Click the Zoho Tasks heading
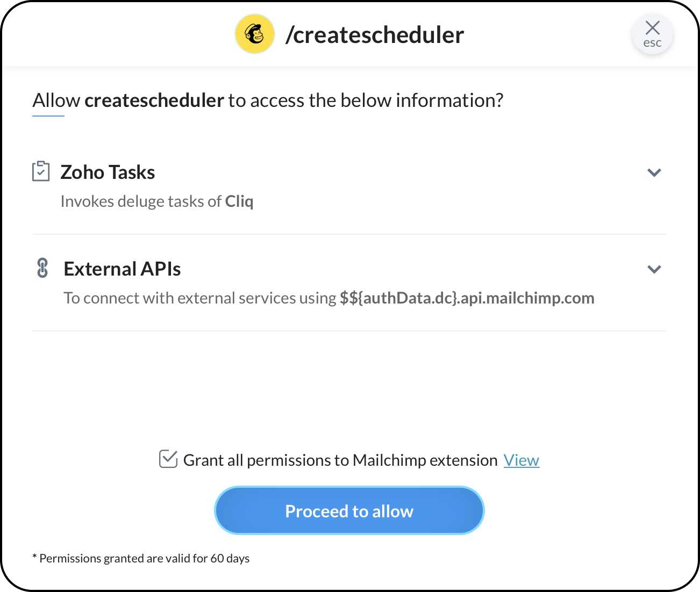The width and height of the screenshot is (700, 592). [x=108, y=172]
